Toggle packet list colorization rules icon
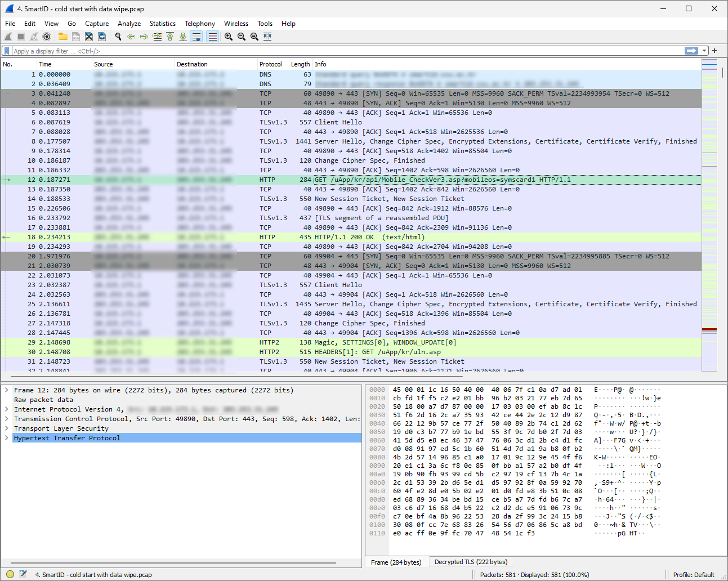This screenshot has height=581, width=728. click(x=212, y=37)
